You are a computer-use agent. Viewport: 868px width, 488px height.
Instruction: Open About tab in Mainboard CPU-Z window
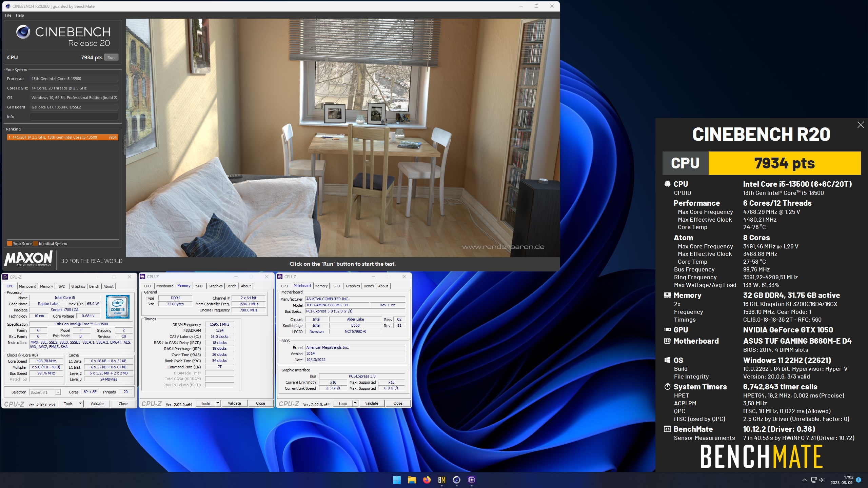[383, 286]
